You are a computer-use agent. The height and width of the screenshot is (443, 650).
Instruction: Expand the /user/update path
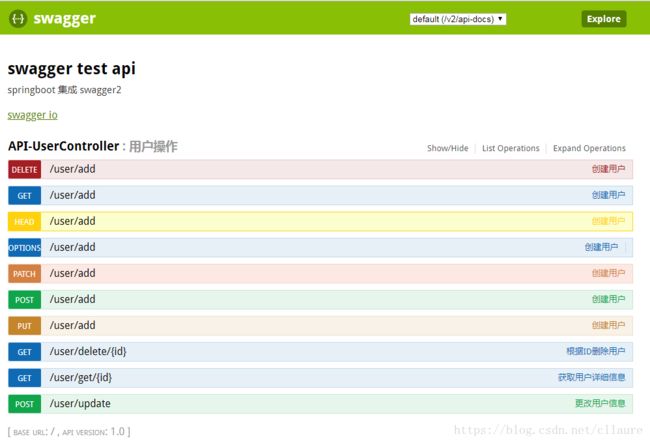80,404
